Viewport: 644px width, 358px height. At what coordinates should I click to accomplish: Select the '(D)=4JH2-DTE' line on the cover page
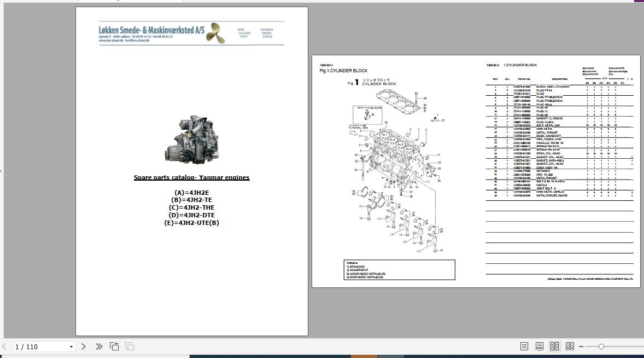[191, 215]
